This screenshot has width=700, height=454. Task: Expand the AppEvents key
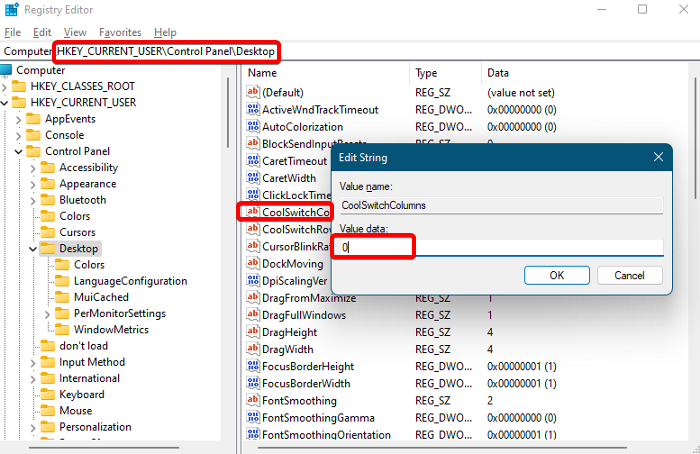tap(18, 119)
